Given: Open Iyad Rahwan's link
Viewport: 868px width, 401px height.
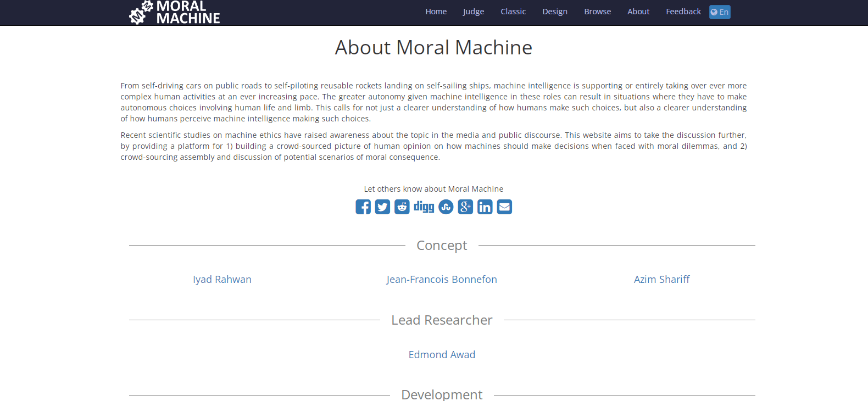Looking at the screenshot, I should pyautogui.click(x=222, y=280).
